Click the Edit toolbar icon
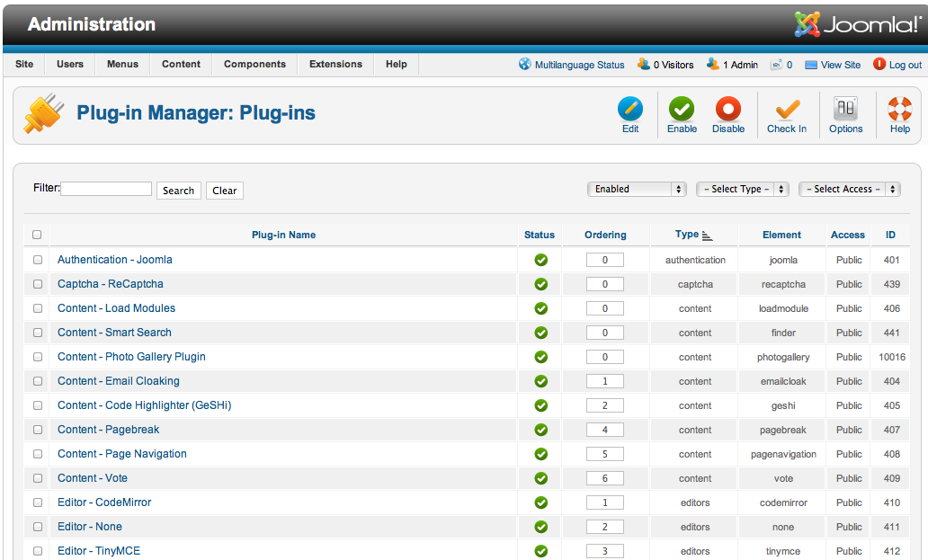The width and height of the screenshot is (928, 560). coord(629,110)
